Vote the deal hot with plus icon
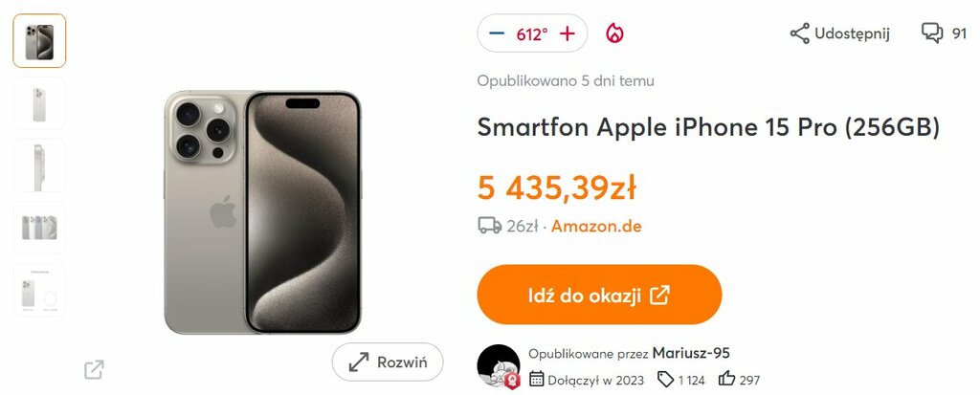Viewport: 980px width, 395px height. [567, 33]
